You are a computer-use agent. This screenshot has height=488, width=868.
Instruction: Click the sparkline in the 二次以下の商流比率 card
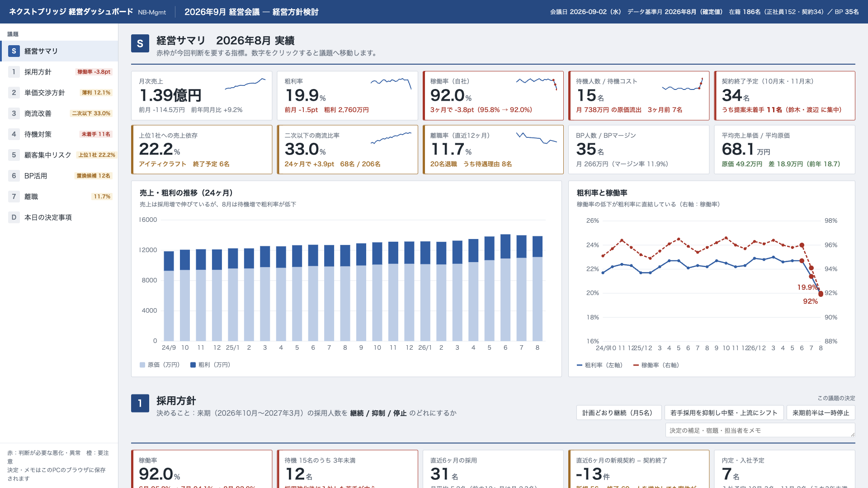pyautogui.click(x=391, y=138)
